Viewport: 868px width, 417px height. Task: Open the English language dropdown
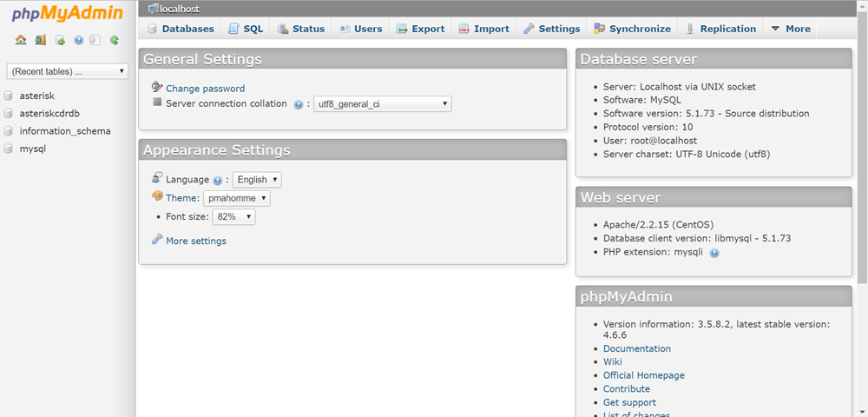coord(257,180)
